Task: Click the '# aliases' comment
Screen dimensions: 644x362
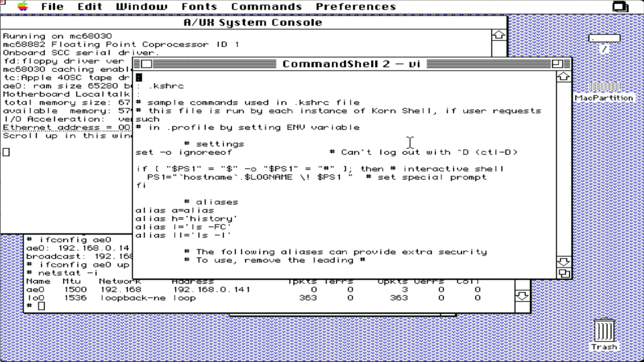Action: (x=211, y=202)
